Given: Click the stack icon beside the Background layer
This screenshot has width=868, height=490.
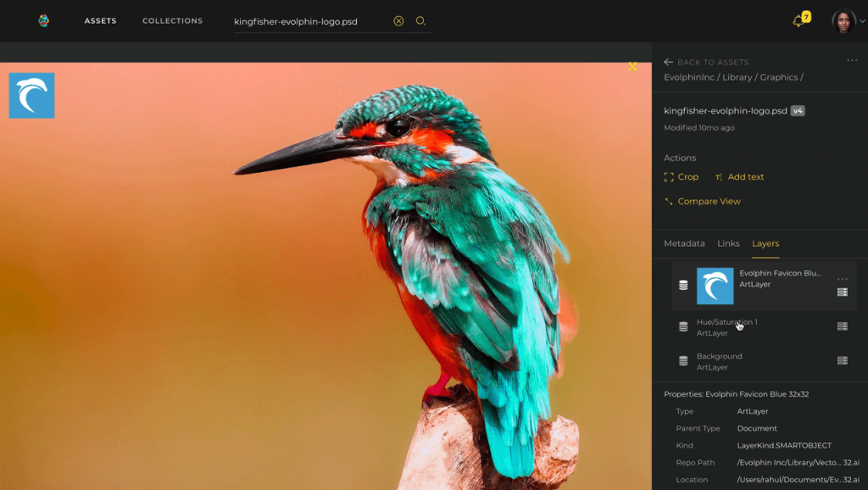Looking at the screenshot, I should coord(683,360).
